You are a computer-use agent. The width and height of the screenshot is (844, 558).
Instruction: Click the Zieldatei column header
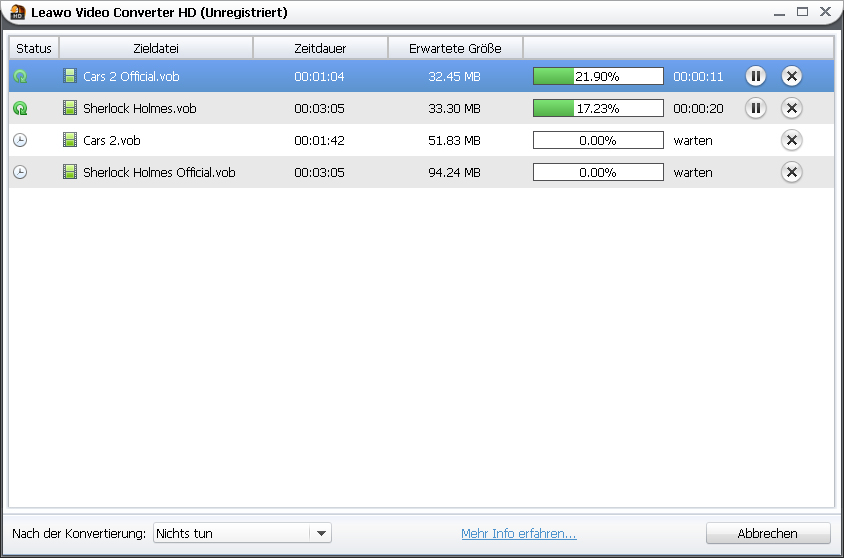point(156,48)
